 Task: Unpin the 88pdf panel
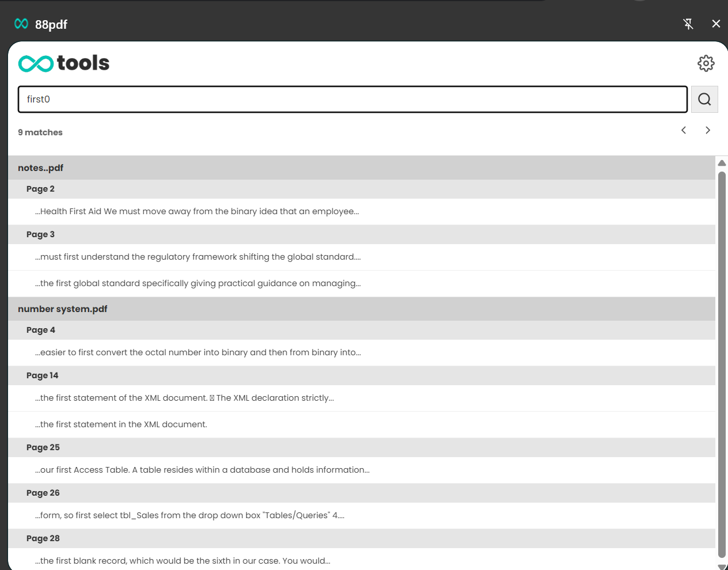[x=688, y=24]
